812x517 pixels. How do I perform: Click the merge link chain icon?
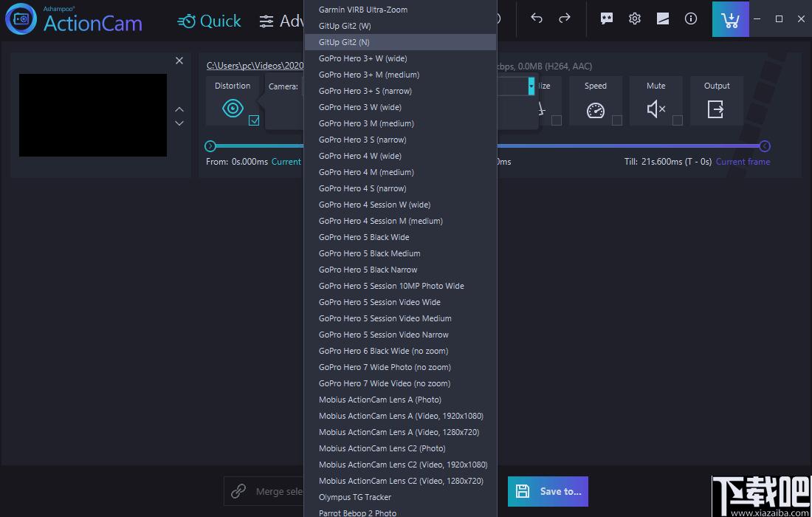(x=238, y=490)
